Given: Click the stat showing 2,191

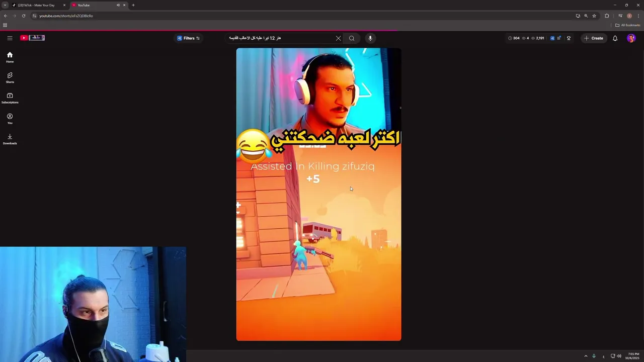Looking at the screenshot, I should [537, 38].
